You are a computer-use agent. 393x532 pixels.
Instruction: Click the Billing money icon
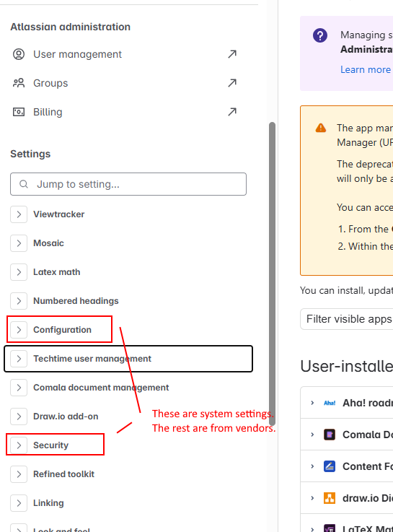tap(19, 112)
